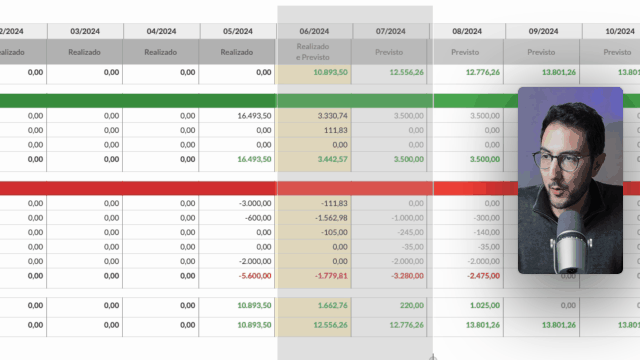Click the presenter webcam video overlay
640x360 pixels.
pos(570,180)
